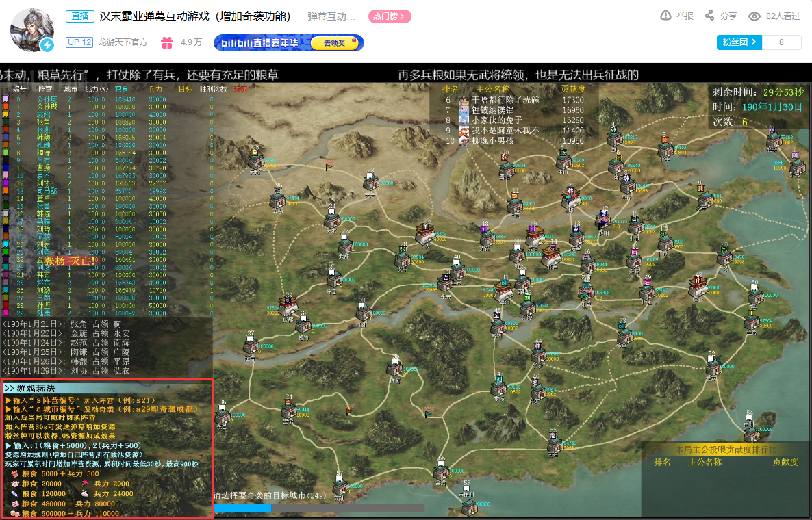Click the lightning badge on the avatar
The height and width of the screenshot is (520, 812).
point(47,45)
